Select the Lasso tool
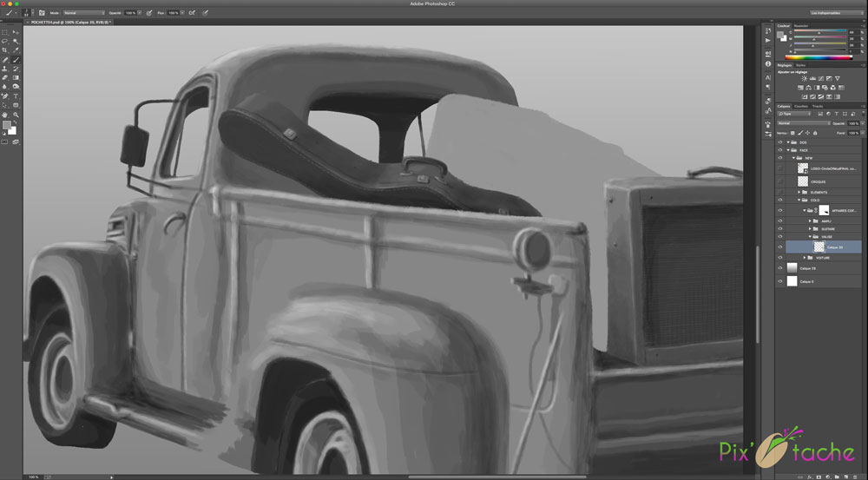868x480 pixels. click(5, 41)
